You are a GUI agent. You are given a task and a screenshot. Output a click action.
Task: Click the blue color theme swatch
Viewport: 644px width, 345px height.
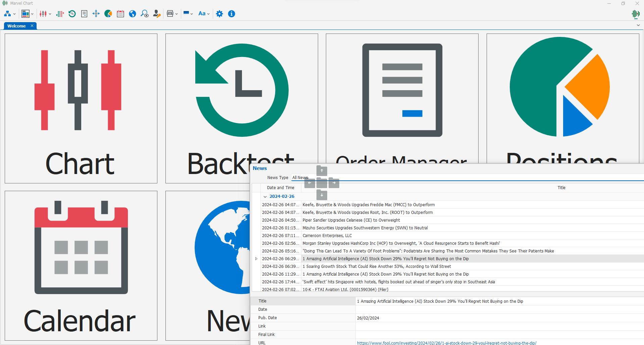186,13
